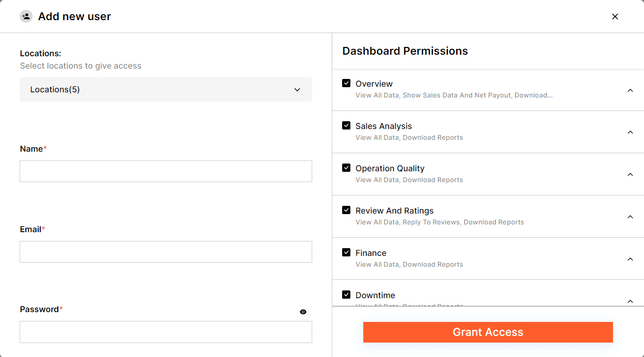Open the Locations(5) dropdown
The height and width of the screenshot is (357, 644).
coord(166,89)
